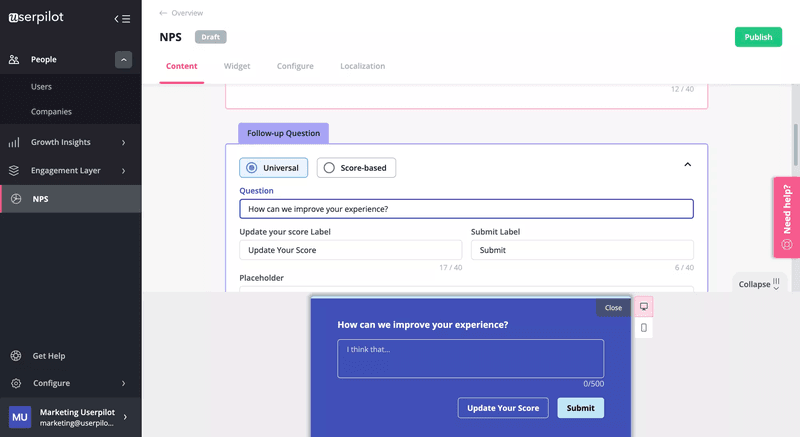This screenshot has height=437, width=800.
Task: Click the 0/500 character counter
Action: point(593,384)
